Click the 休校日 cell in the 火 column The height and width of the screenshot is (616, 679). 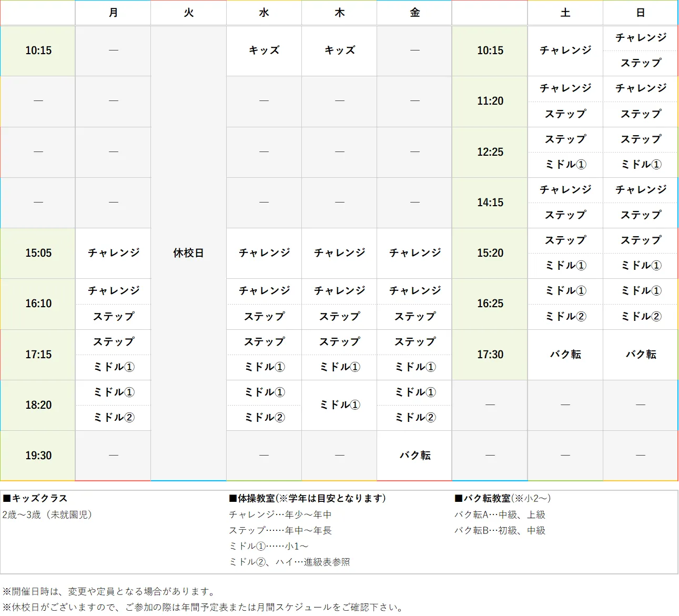coord(188,253)
